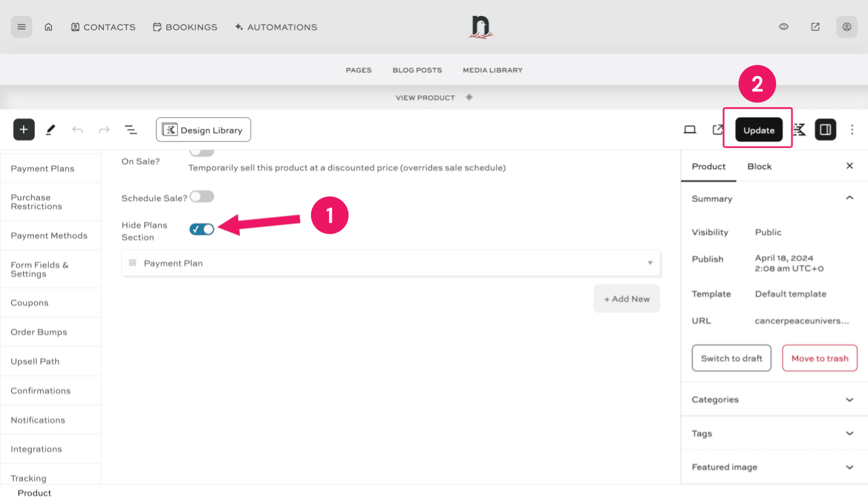The image size is (868, 499).
Task: Click Move to trash
Action: click(x=819, y=358)
